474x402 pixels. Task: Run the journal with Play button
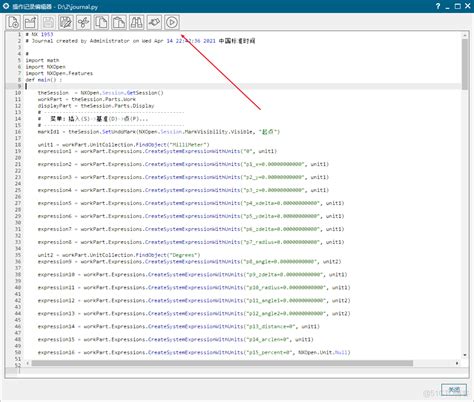coord(172,22)
